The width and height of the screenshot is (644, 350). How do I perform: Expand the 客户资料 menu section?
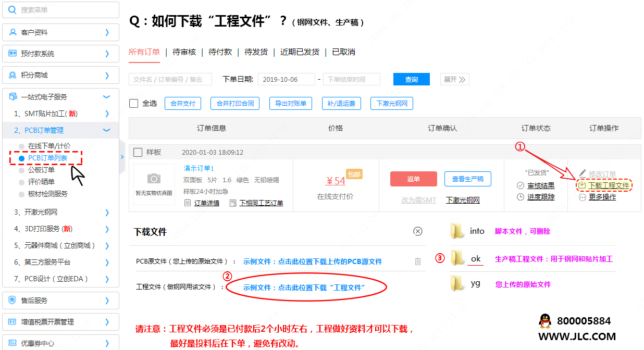point(60,32)
